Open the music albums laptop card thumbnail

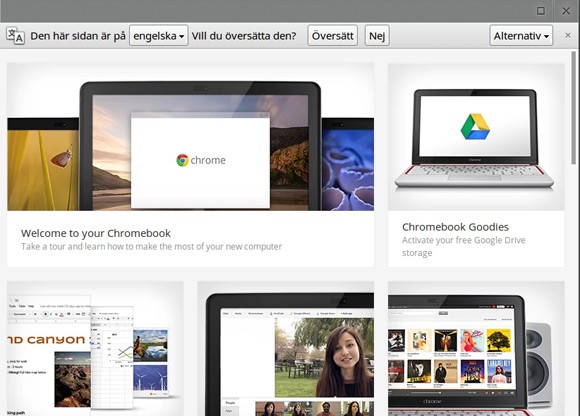(476, 348)
